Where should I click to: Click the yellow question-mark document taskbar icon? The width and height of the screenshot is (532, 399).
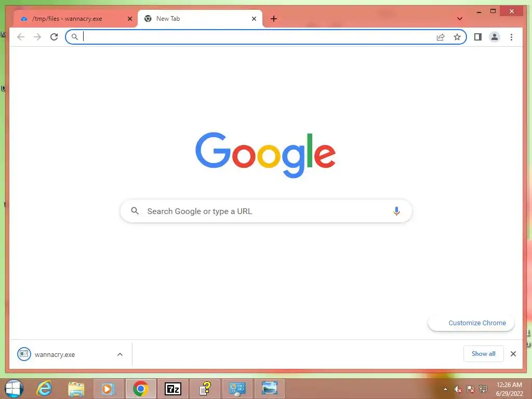click(x=205, y=389)
